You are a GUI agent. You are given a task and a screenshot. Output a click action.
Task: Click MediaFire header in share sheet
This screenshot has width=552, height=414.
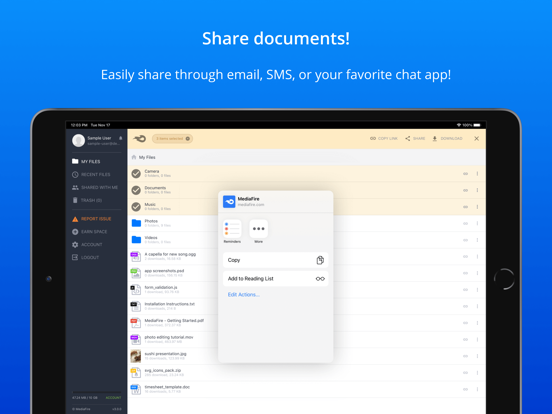276,202
